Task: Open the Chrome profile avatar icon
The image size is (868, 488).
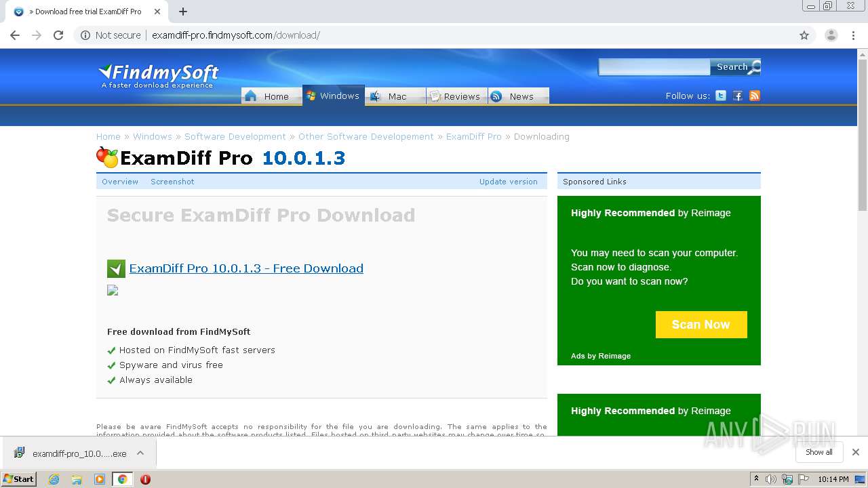Action: point(831,35)
